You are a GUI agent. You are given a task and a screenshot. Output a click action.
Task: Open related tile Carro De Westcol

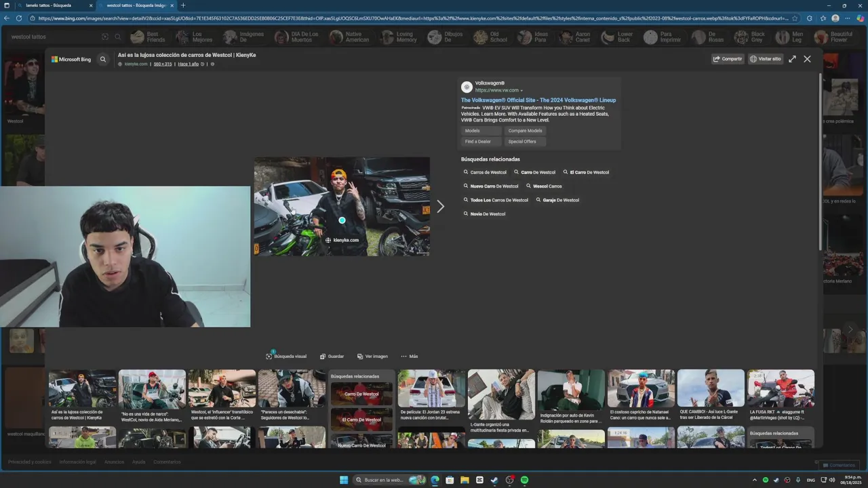tap(361, 394)
